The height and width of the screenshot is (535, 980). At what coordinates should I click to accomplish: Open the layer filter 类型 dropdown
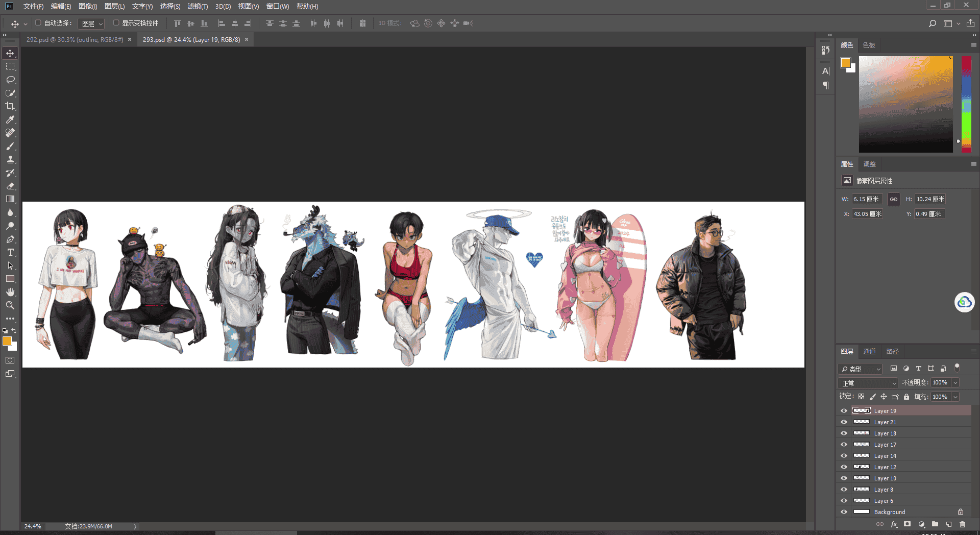coord(860,369)
